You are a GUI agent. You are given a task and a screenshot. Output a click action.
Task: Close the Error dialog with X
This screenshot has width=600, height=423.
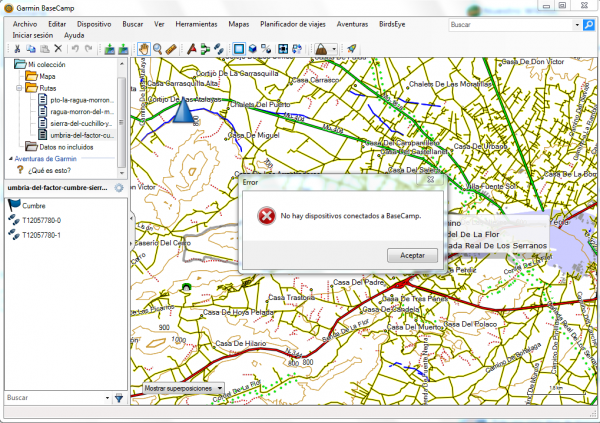point(430,179)
